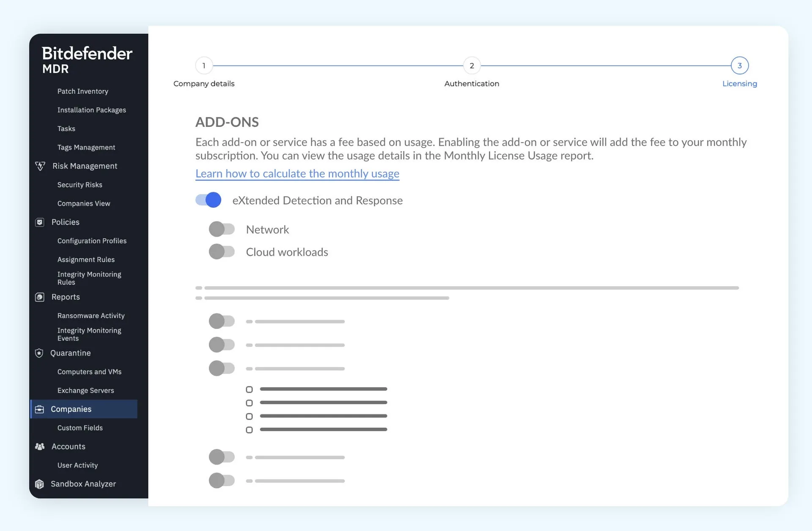The height and width of the screenshot is (531, 812).
Task: Open Learn how to calculate monthly usage link
Action: point(297,173)
